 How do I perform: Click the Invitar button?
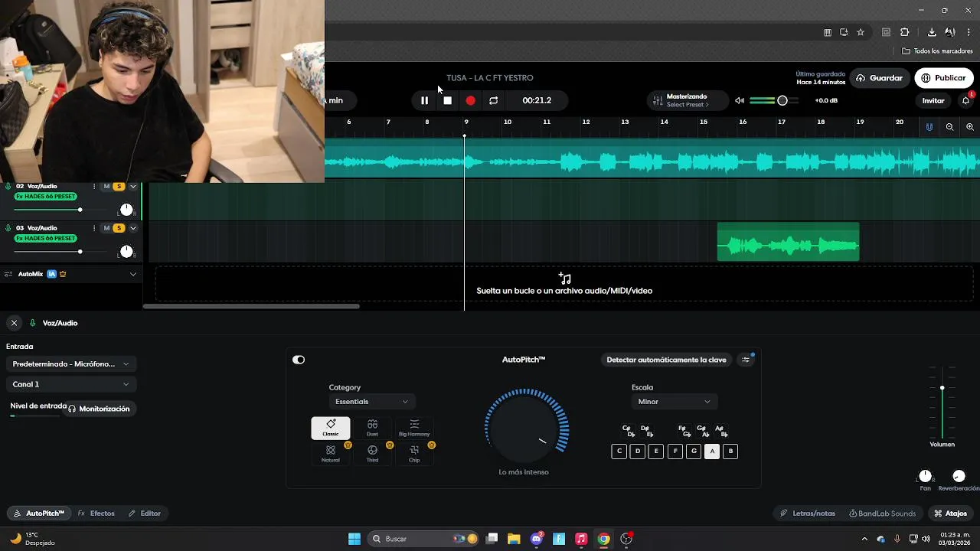(933, 100)
